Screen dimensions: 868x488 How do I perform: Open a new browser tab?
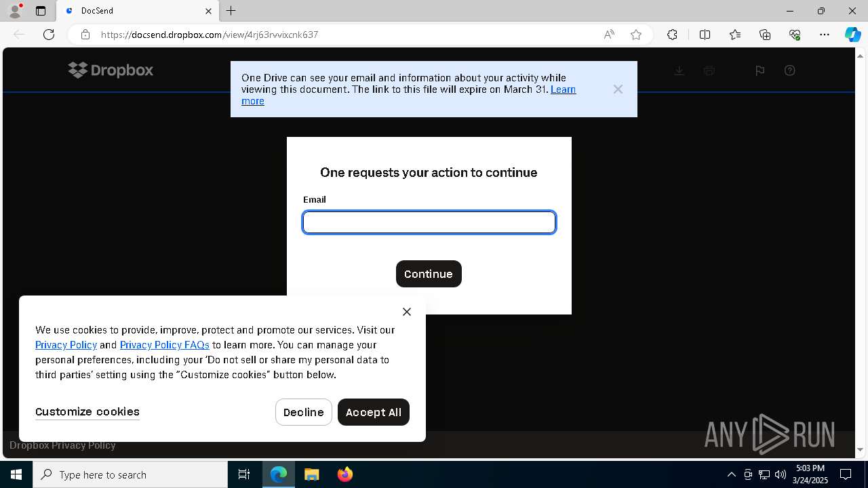click(x=231, y=11)
